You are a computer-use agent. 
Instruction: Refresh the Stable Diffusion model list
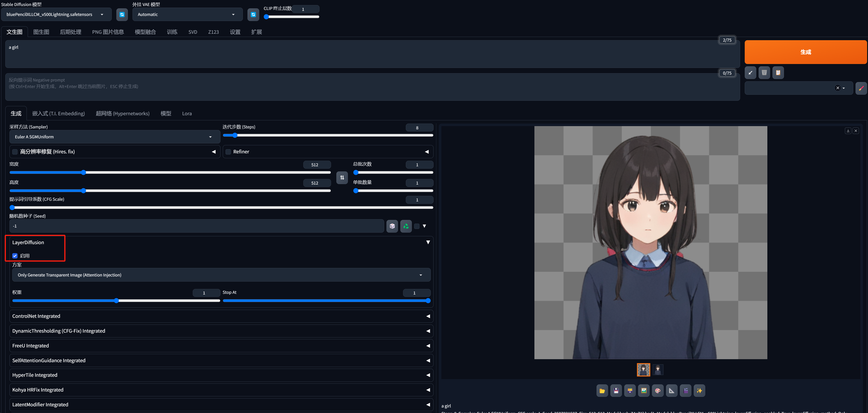click(x=122, y=15)
